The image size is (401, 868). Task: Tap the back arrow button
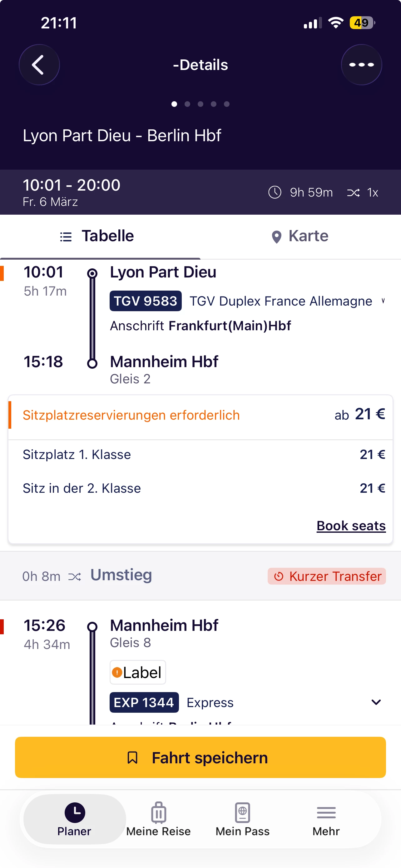tap(39, 65)
